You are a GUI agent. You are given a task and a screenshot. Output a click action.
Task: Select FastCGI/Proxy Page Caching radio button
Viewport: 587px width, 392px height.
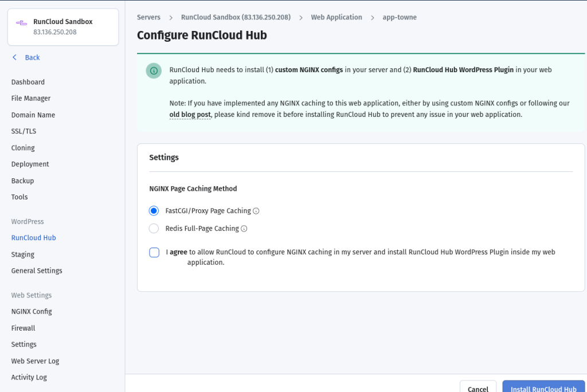(x=154, y=211)
